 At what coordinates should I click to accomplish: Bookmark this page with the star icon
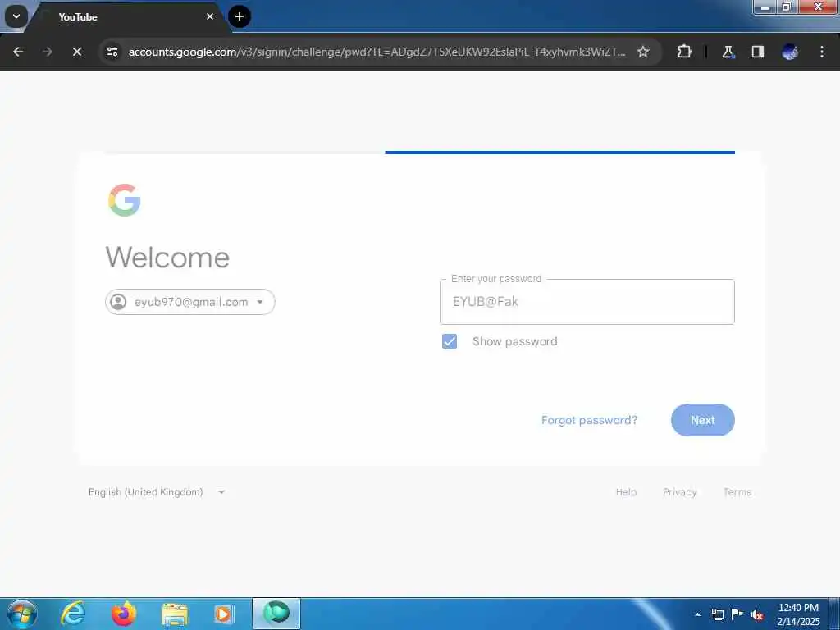point(643,52)
